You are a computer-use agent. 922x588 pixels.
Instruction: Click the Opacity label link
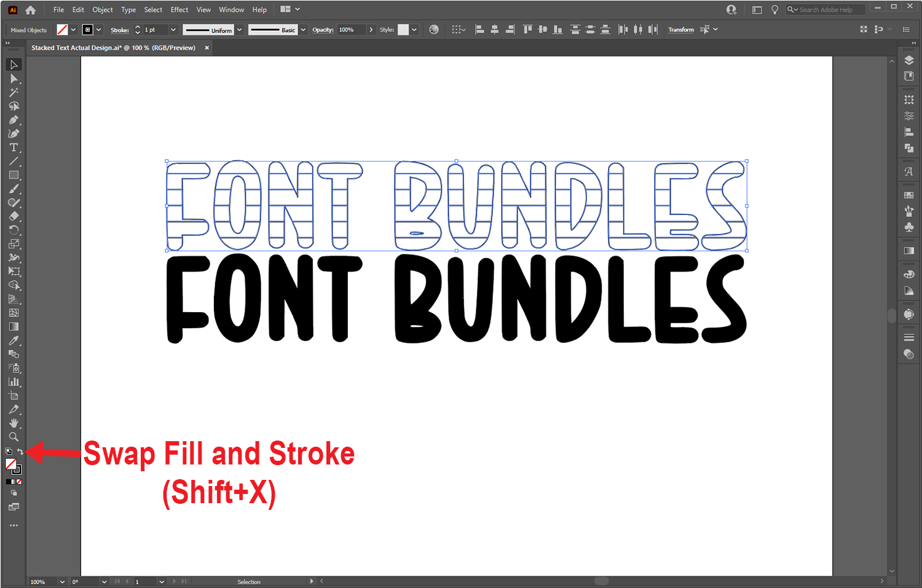click(323, 29)
